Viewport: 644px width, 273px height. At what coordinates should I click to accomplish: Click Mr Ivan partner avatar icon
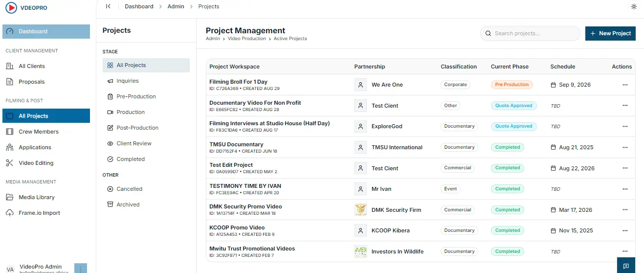point(360,189)
